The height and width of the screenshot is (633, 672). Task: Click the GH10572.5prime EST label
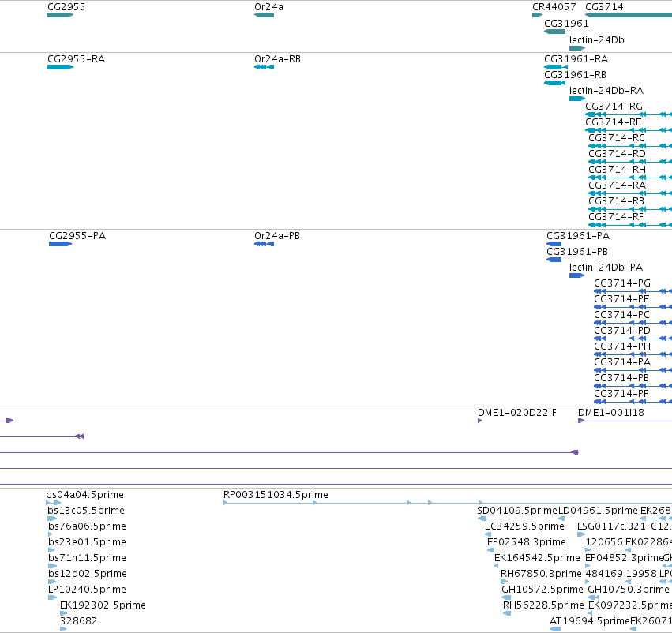click(x=542, y=590)
